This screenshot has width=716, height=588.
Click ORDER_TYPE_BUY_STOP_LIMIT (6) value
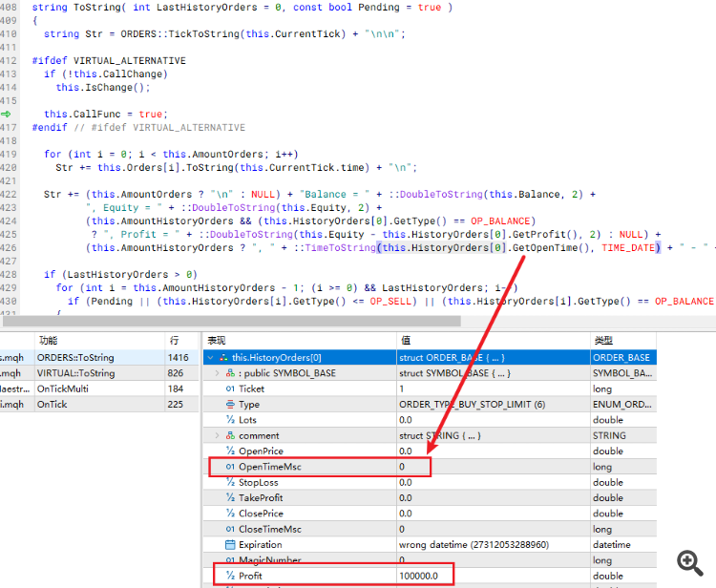click(473, 405)
